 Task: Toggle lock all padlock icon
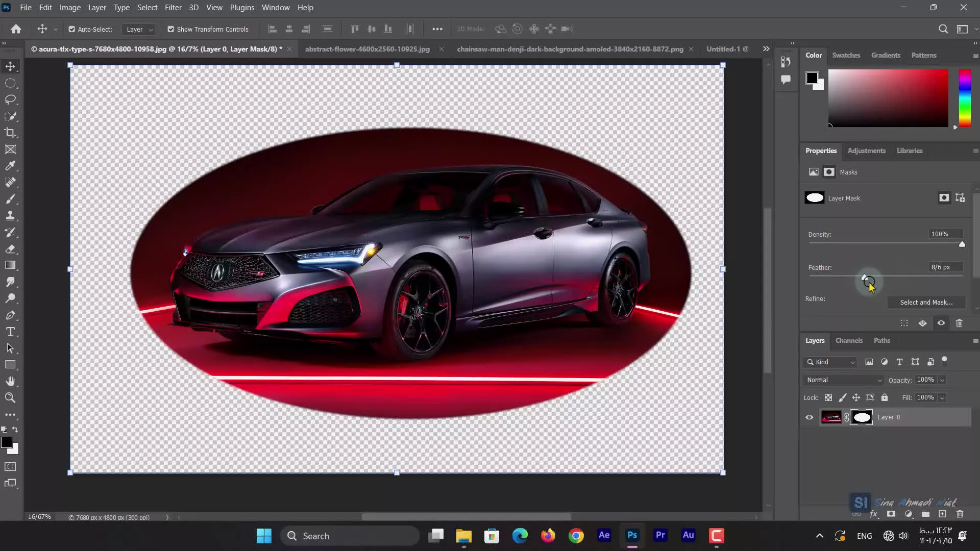pos(885,397)
